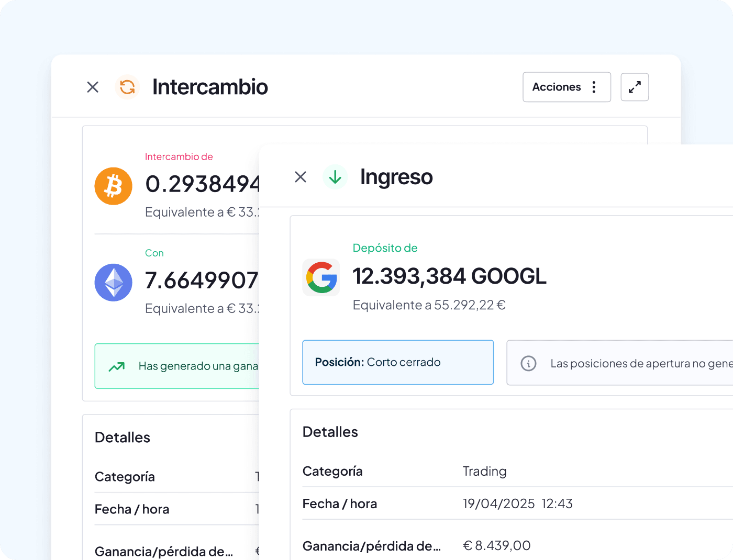Image resolution: width=733 pixels, height=560 pixels.
Task: Click the 'Las posiciones de apertura' notice text
Action: click(641, 364)
